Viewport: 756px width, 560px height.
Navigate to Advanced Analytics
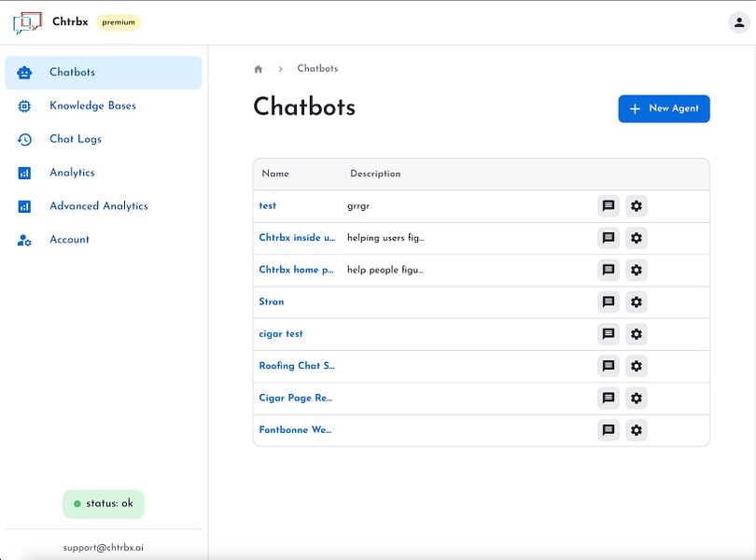point(104,206)
